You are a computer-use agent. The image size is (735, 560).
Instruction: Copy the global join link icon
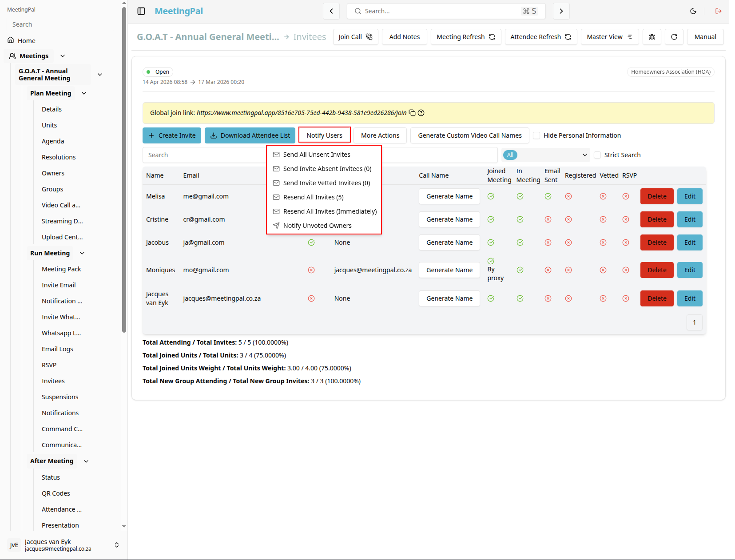pos(412,113)
